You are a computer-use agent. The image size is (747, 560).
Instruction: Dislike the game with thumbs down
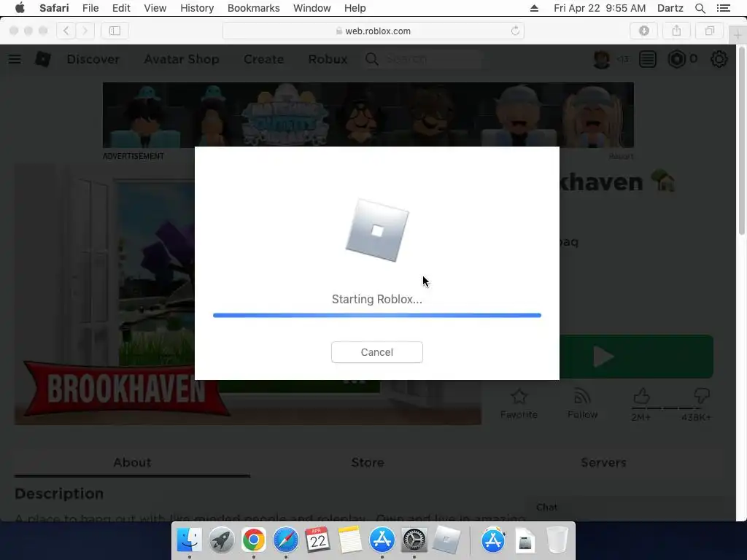coord(701,396)
